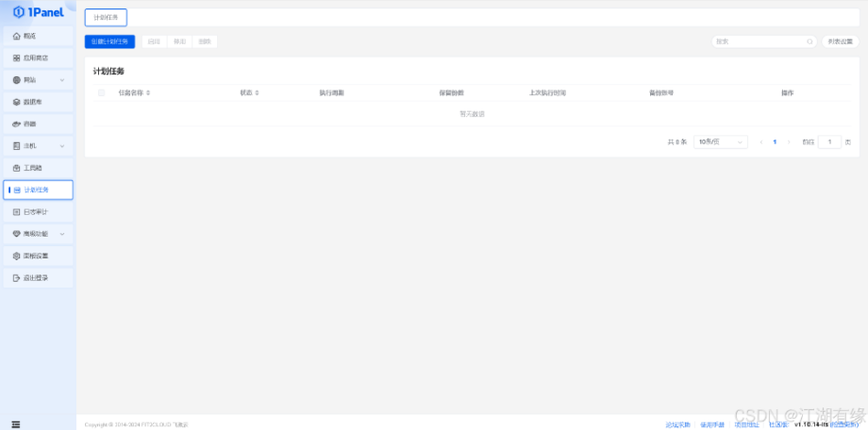
Task: Click the 1Panel logo
Action: point(38,12)
